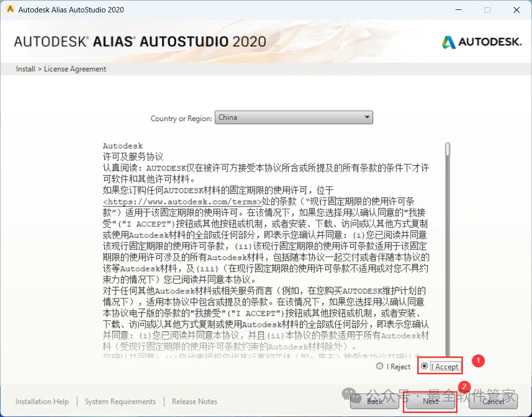Image resolution: width=532 pixels, height=417 pixels.
Task: Click the Cancel button
Action: click(493, 402)
